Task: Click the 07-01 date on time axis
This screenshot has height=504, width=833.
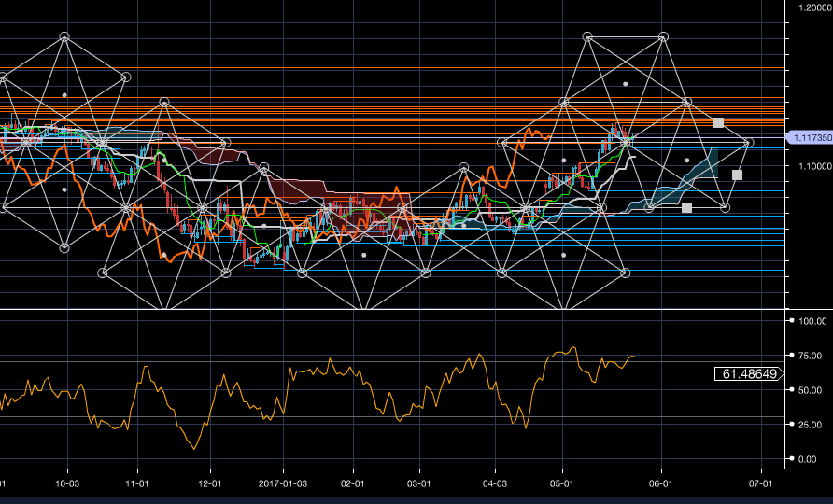Action: click(761, 484)
